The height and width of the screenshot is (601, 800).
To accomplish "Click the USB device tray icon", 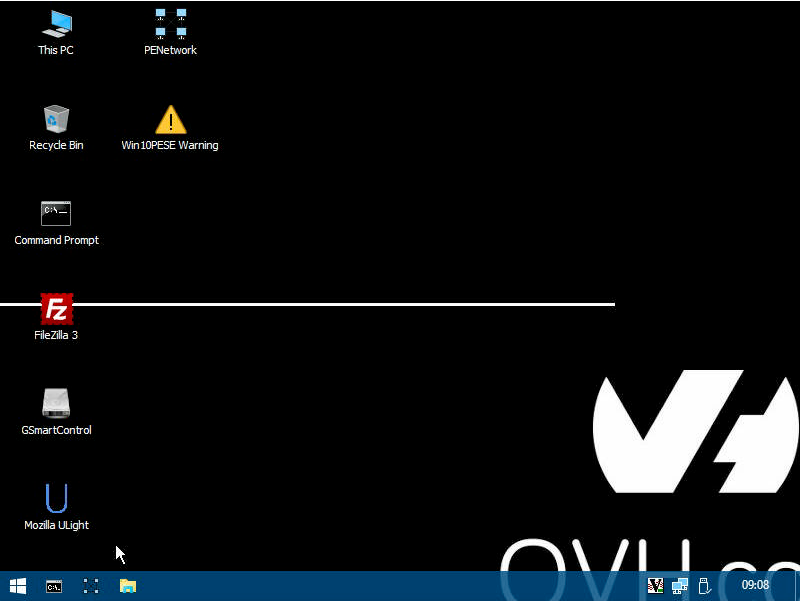I will [704, 586].
